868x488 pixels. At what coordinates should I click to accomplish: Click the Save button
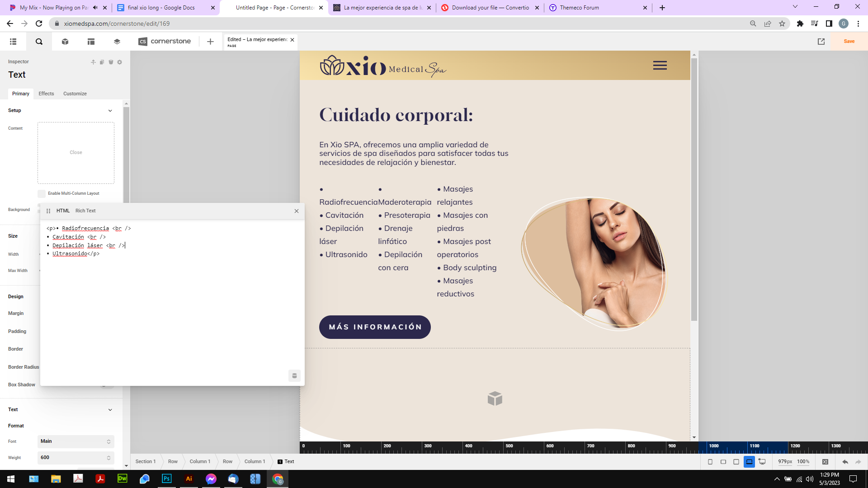(x=849, y=42)
